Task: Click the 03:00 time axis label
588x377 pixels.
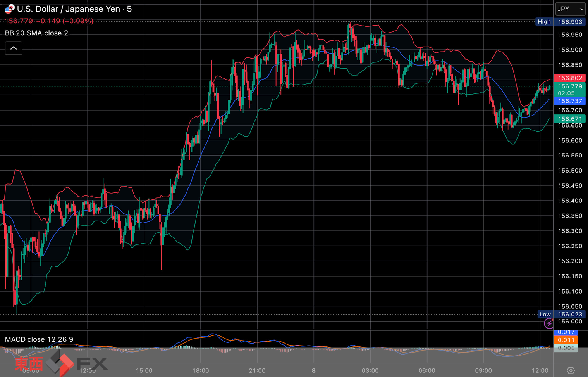Action: (x=370, y=370)
